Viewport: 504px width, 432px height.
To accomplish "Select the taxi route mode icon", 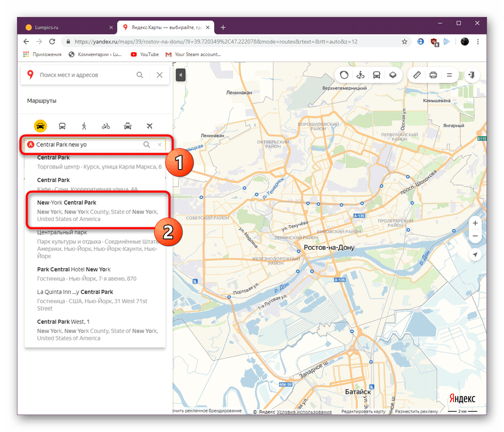I will 128,126.
